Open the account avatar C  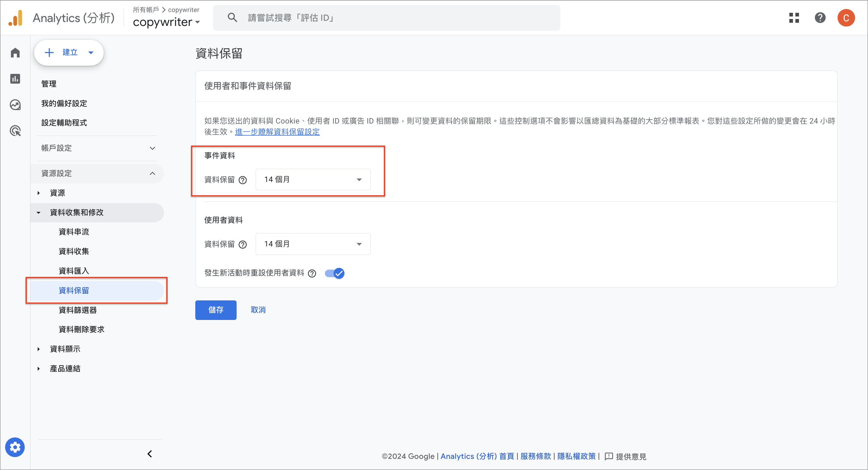(x=846, y=18)
